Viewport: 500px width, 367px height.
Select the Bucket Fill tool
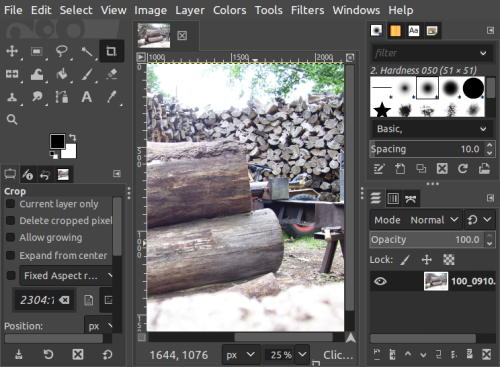tap(62, 74)
